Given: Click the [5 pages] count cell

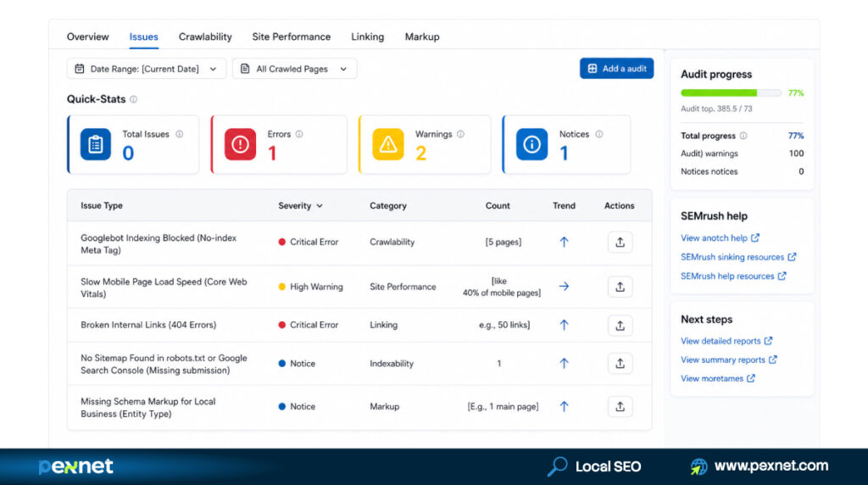Looking at the screenshot, I should tap(504, 242).
